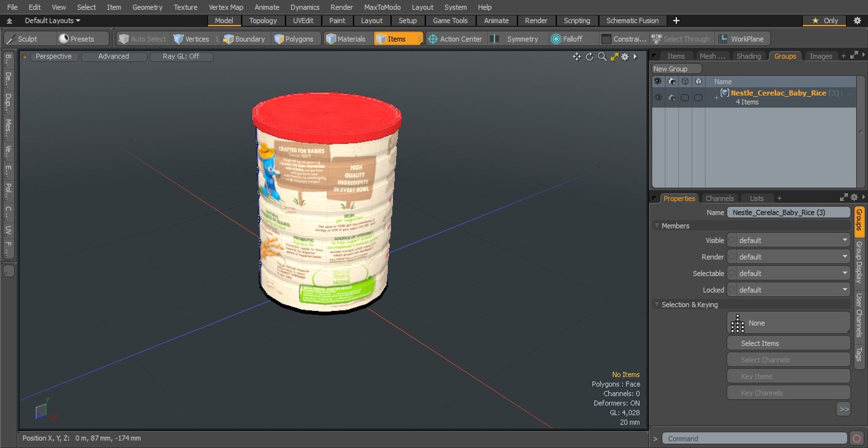Open the Perspective view type dropdown
The image size is (868, 448).
[53, 56]
